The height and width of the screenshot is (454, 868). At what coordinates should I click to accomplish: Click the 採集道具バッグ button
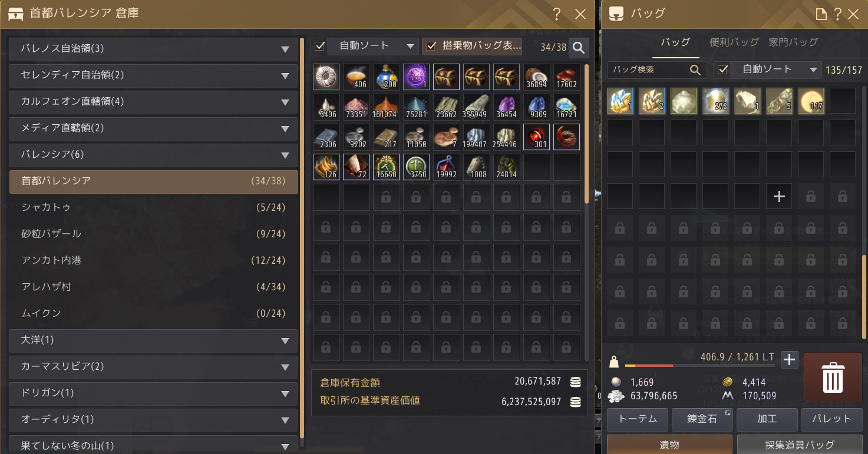tap(800, 445)
